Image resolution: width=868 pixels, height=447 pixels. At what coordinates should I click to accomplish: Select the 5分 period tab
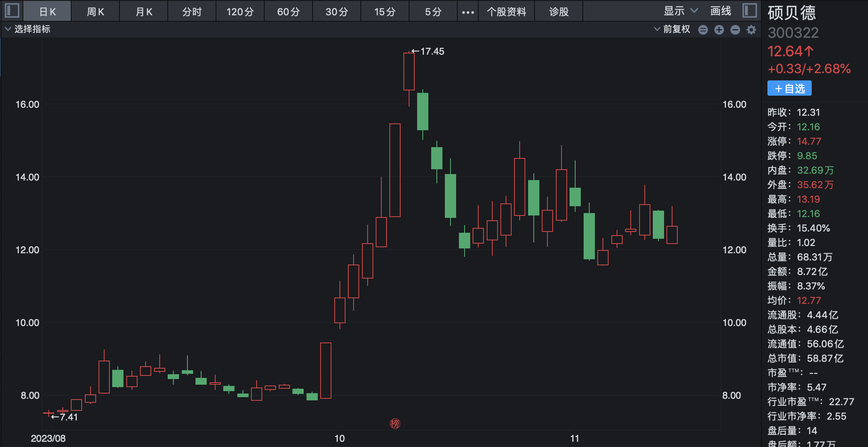[433, 12]
